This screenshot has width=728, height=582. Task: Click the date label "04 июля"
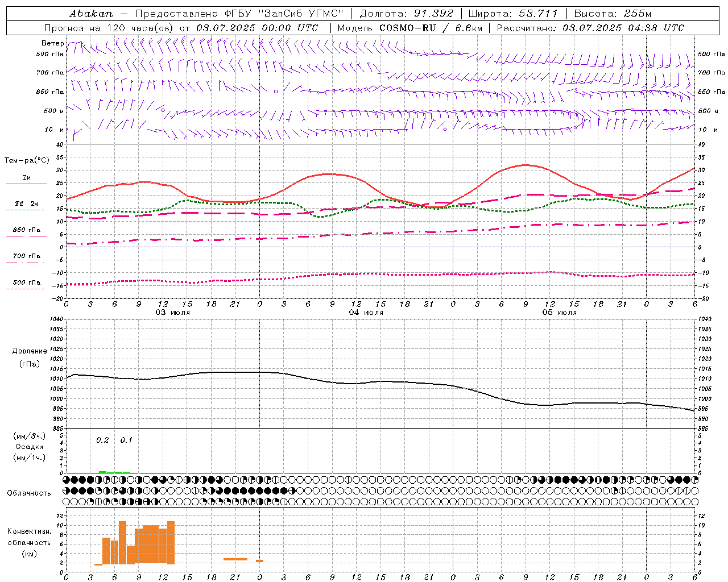(x=366, y=313)
